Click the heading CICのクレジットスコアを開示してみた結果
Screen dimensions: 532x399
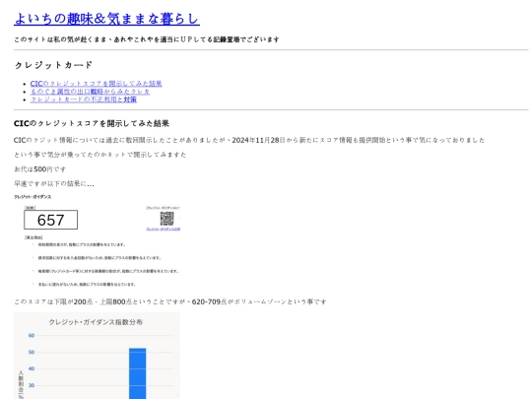(x=92, y=123)
